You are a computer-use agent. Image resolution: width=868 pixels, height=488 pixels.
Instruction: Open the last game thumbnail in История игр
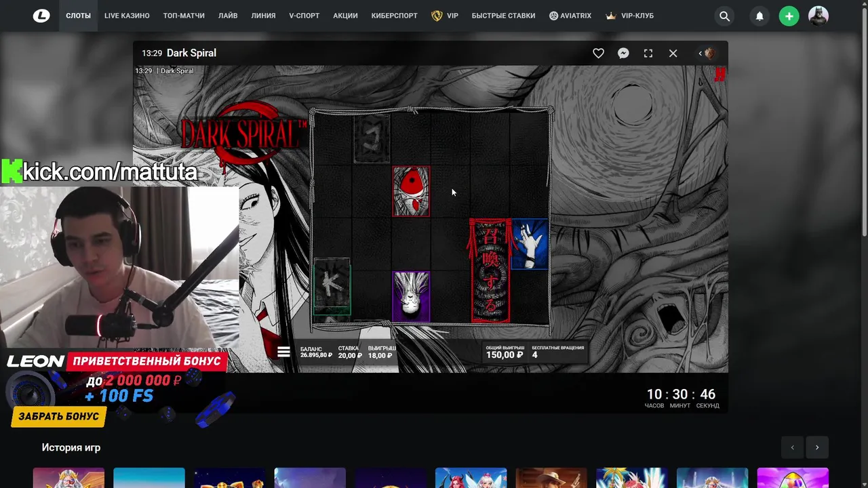pos(793,478)
